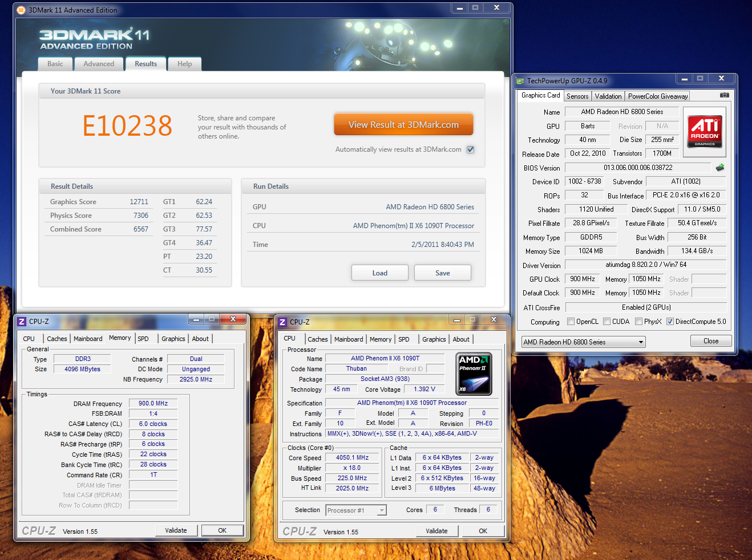This screenshot has width=752, height=560.
Task: Open the AMD Radeon HD 6800 Series dropdown
Action: (583, 342)
